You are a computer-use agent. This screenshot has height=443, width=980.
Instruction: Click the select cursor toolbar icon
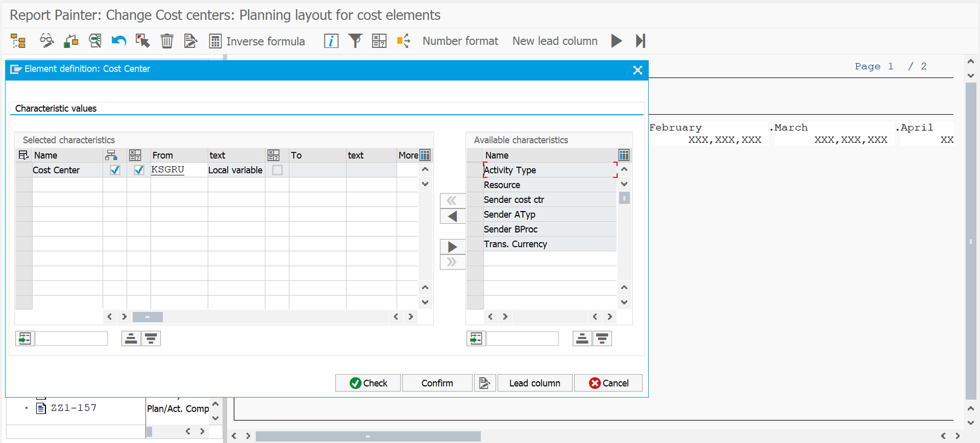click(x=142, y=41)
